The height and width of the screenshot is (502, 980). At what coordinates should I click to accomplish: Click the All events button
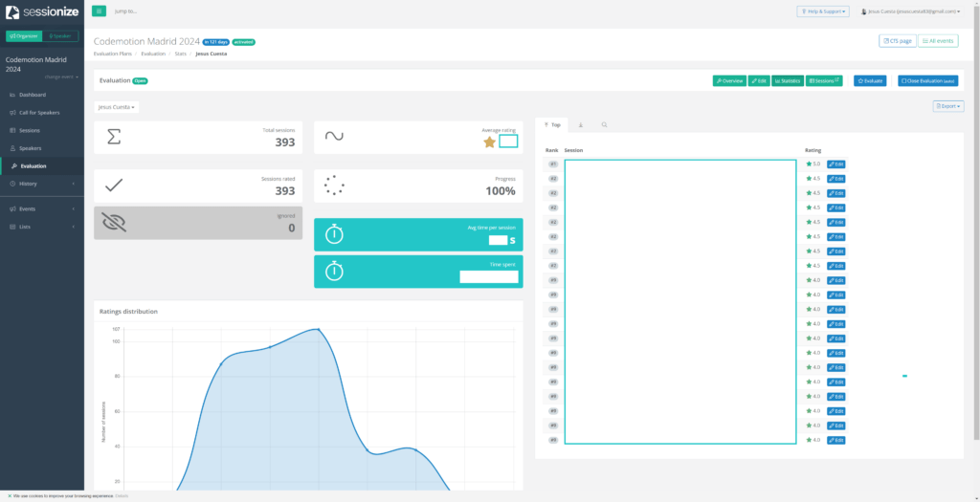point(938,40)
